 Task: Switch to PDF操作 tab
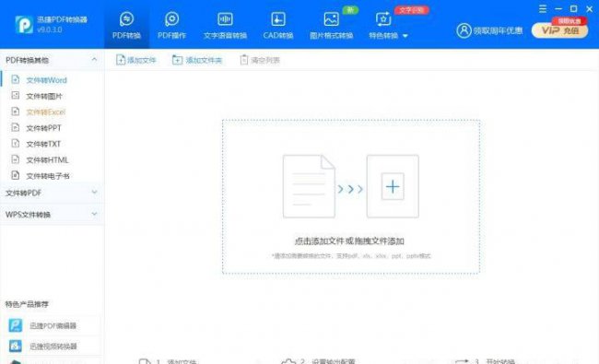coord(171,25)
